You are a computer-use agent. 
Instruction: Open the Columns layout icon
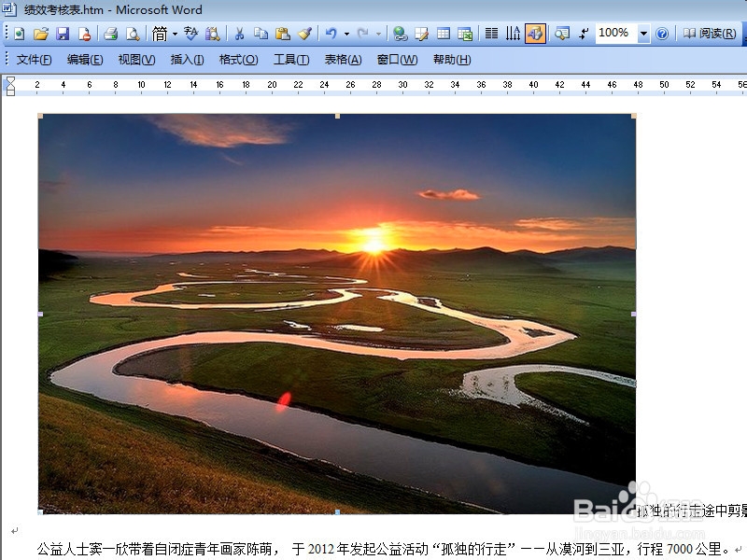pyautogui.click(x=491, y=34)
